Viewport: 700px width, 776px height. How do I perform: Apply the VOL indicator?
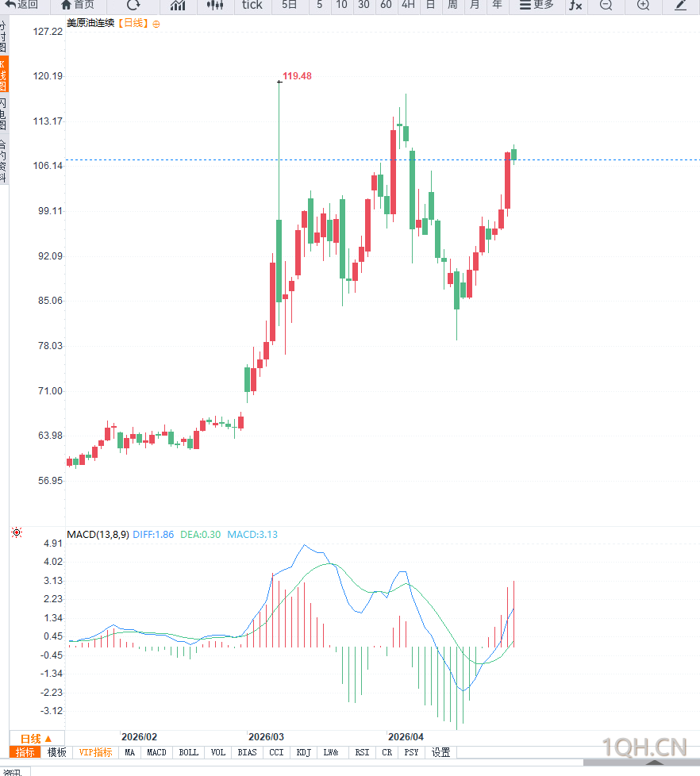(217, 752)
